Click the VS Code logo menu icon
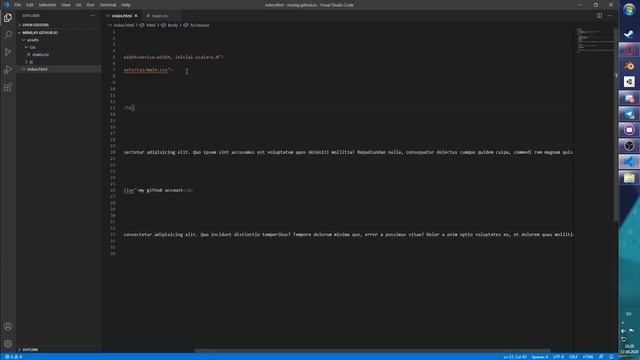 [6, 5]
